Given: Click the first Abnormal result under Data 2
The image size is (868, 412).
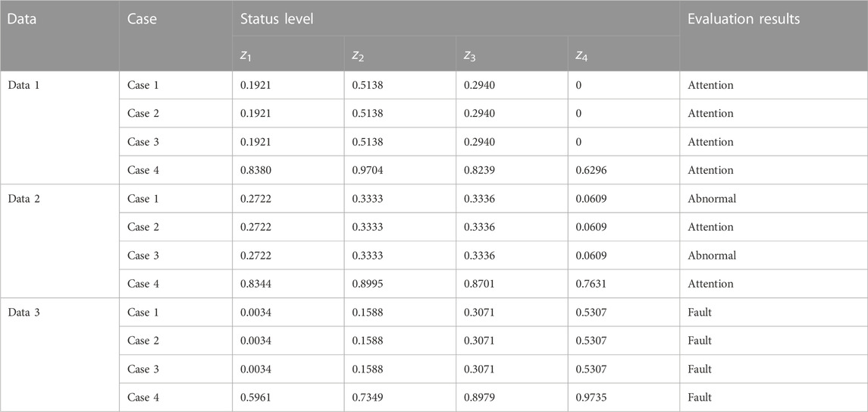Looking at the screenshot, I should point(773,198).
